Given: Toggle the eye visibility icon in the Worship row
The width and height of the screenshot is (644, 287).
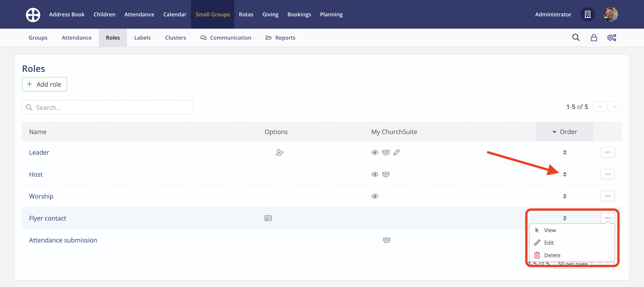Looking at the screenshot, I should tap(375, 196).
